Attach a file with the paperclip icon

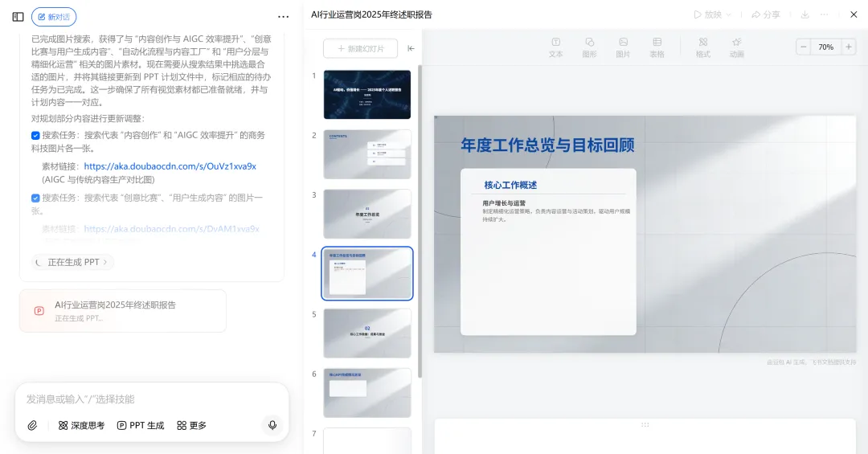[33, 425]
